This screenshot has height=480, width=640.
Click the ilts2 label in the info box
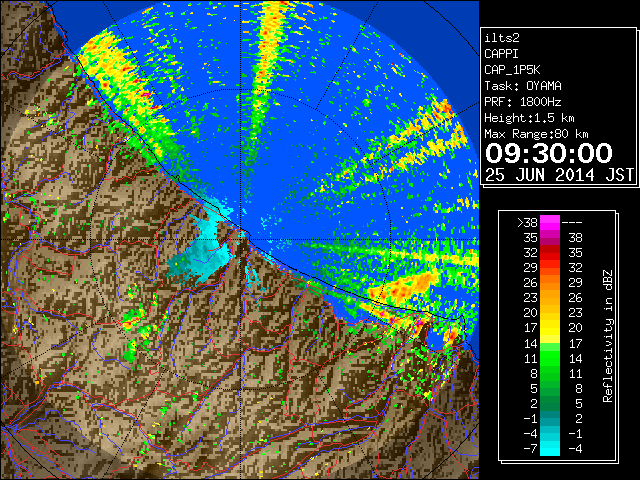pyautogui.click(x=502, y=38)
